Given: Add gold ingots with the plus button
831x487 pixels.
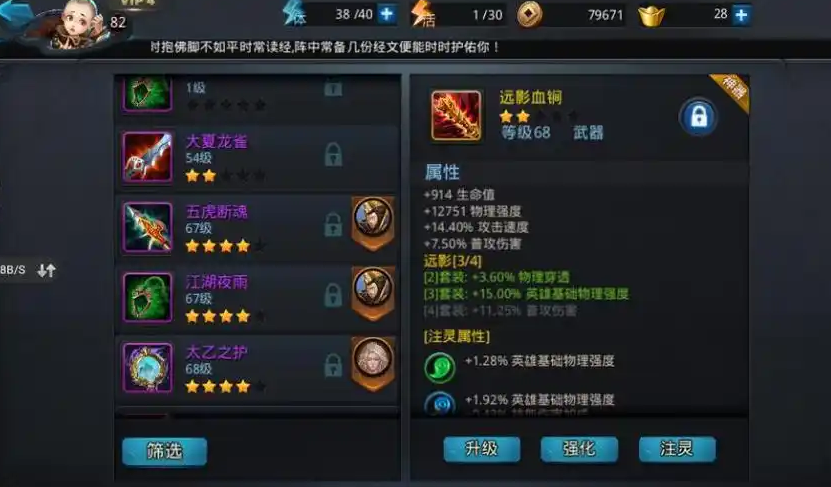Looking at the screenshot, I should coord(741,15).
